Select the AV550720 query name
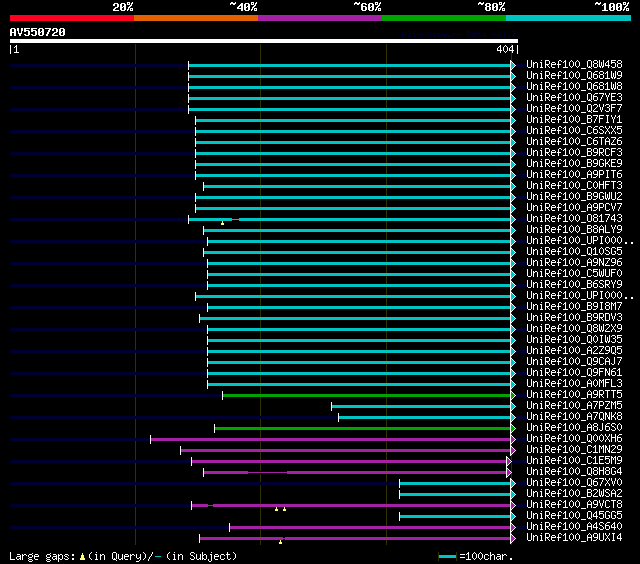 click(38, 32)
